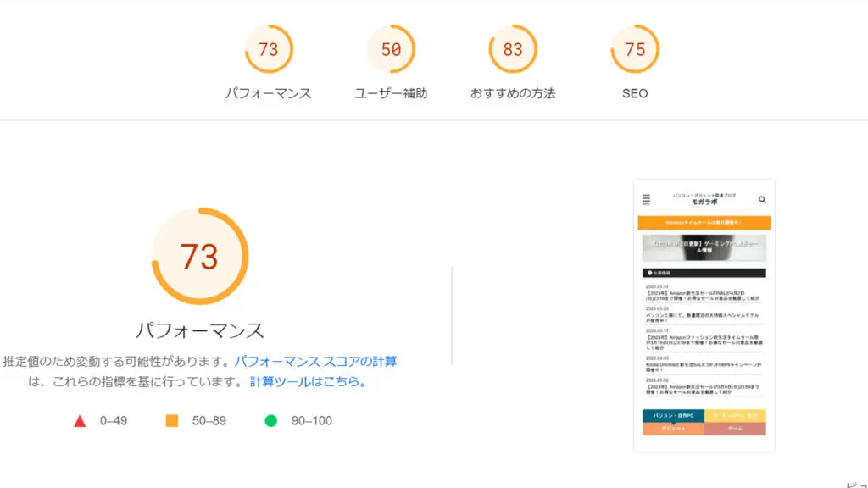The width and height of the screenshot is (868, 488).
Task: Click the large 73 performance gauge
Action: 199,256
